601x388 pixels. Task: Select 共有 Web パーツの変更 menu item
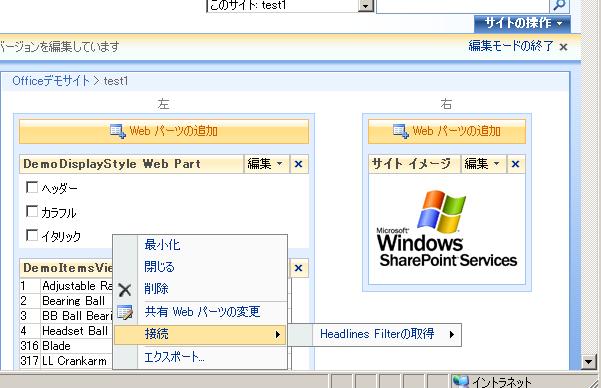(200, 312)
